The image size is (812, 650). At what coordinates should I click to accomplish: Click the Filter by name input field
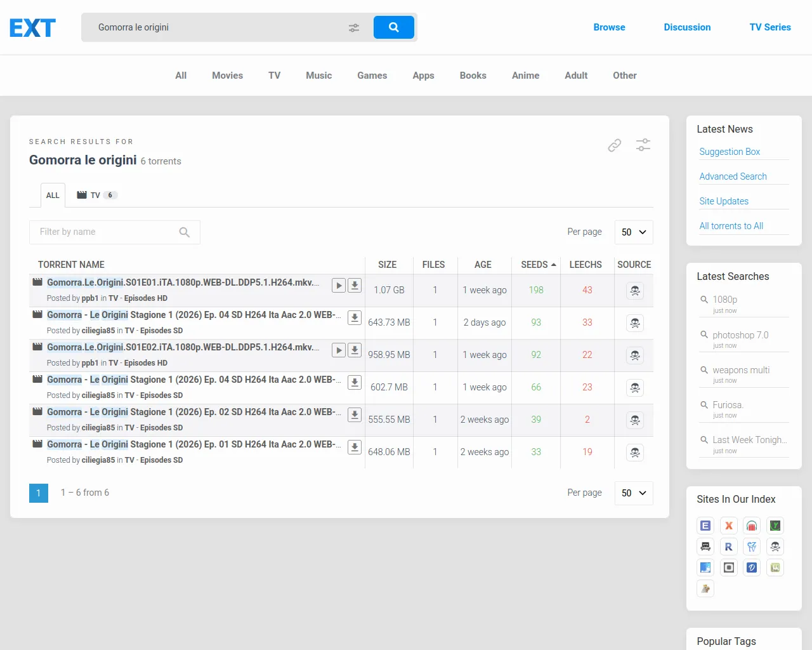(101, 232)
